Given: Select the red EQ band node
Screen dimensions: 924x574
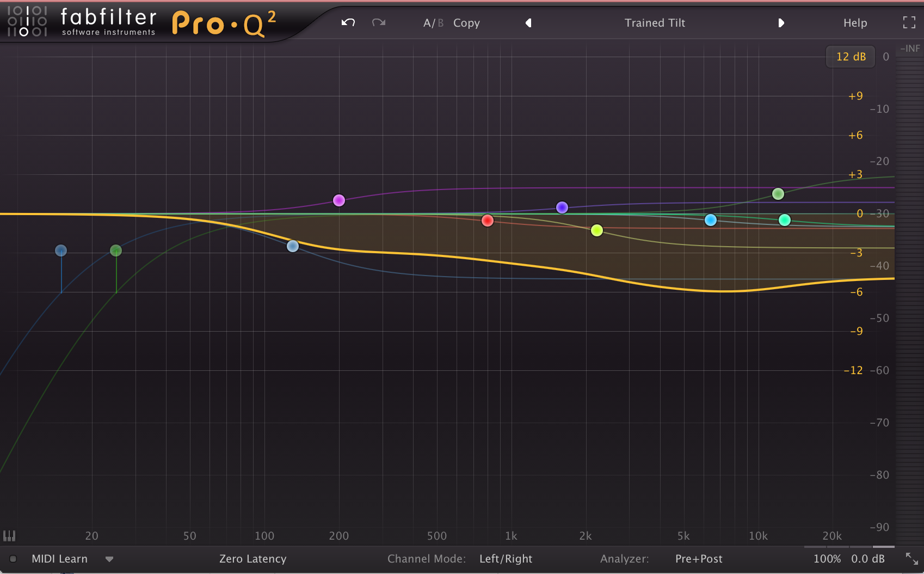Looking at the screenshot, I should click(488, 221).
